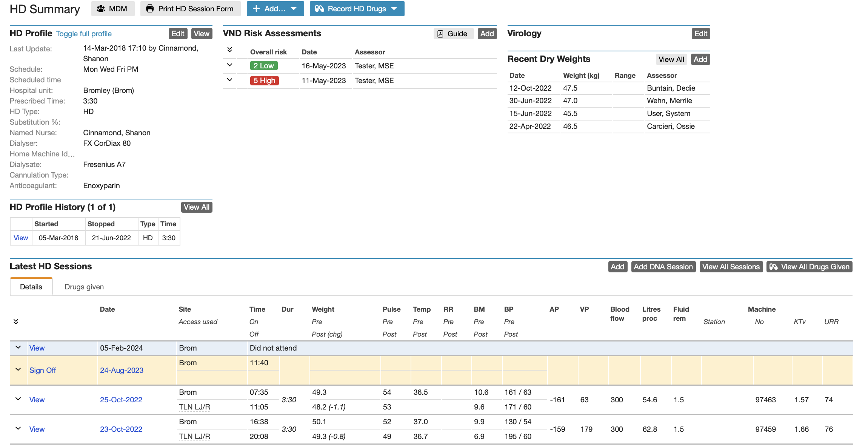Click View on the HD Profile History row
The height and width of the screenshot is (445, 868).
pos(21,238)
